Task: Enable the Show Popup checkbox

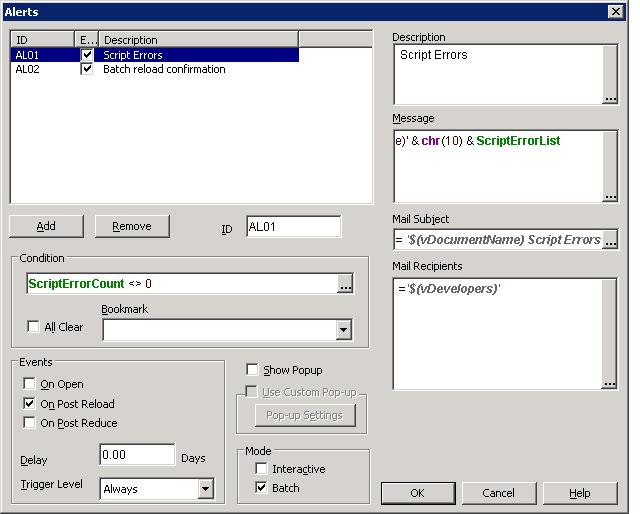Action: (x=252, y=369)
